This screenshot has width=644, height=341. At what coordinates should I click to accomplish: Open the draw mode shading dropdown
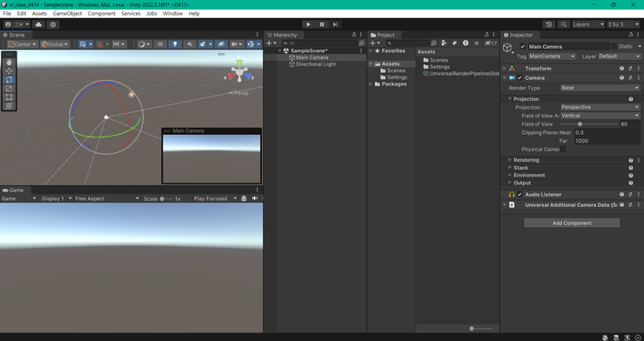(144, 43)
